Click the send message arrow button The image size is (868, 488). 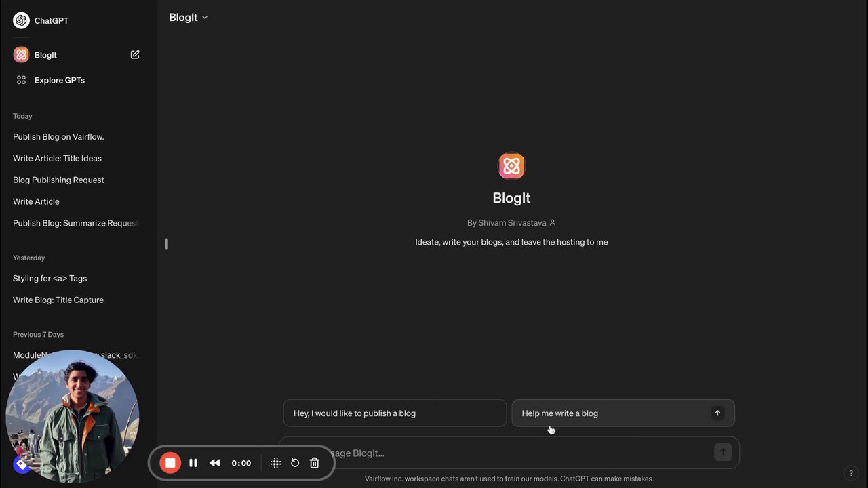coord(723,453)
